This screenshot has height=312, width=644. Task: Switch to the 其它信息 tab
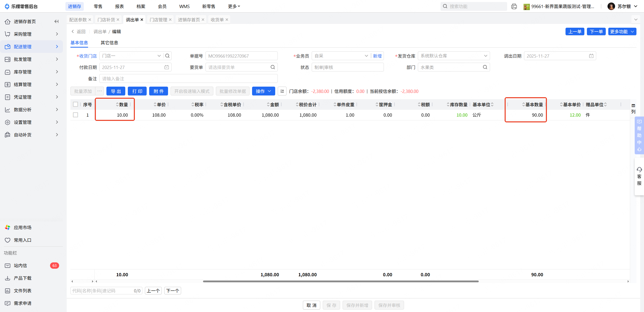pos(109,43)
